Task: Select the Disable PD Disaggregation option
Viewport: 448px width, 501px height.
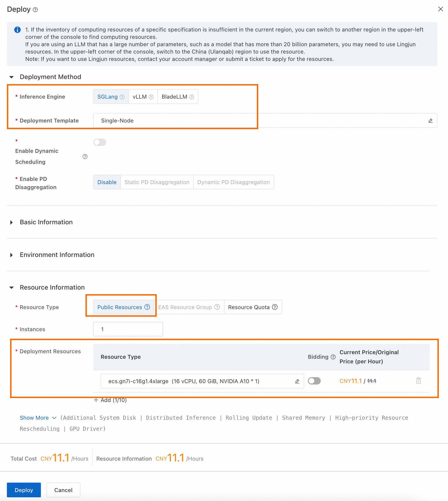Action: (x=107, y=182)
